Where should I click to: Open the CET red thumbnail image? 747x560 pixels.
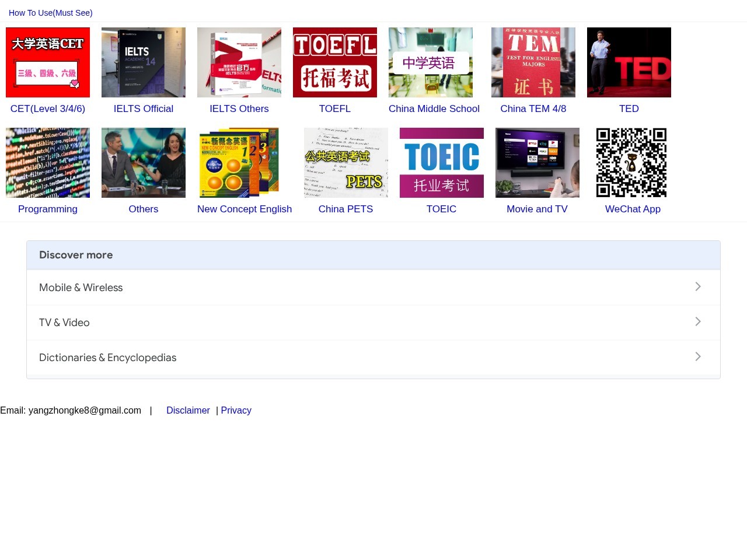click(48, 62)
